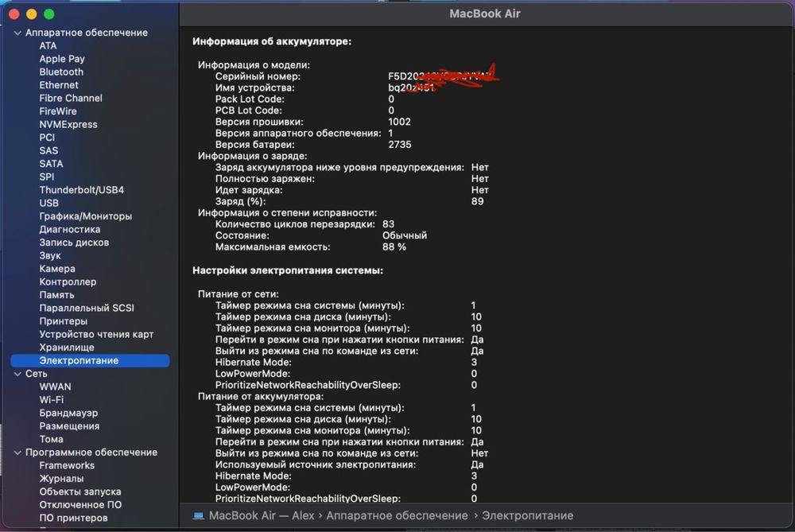Click Аппаратное обеспечение in path bar
Viewport: 795px width, 532px height.
397,516
